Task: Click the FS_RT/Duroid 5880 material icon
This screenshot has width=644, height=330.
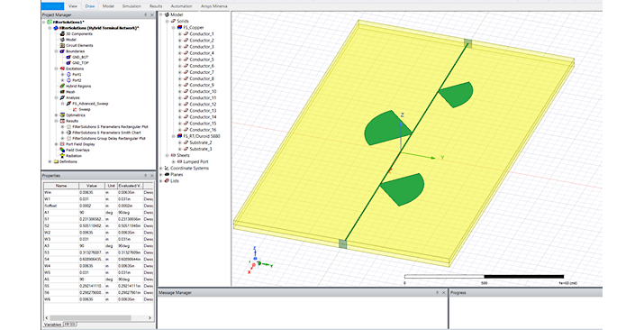Action: (179, 136)
